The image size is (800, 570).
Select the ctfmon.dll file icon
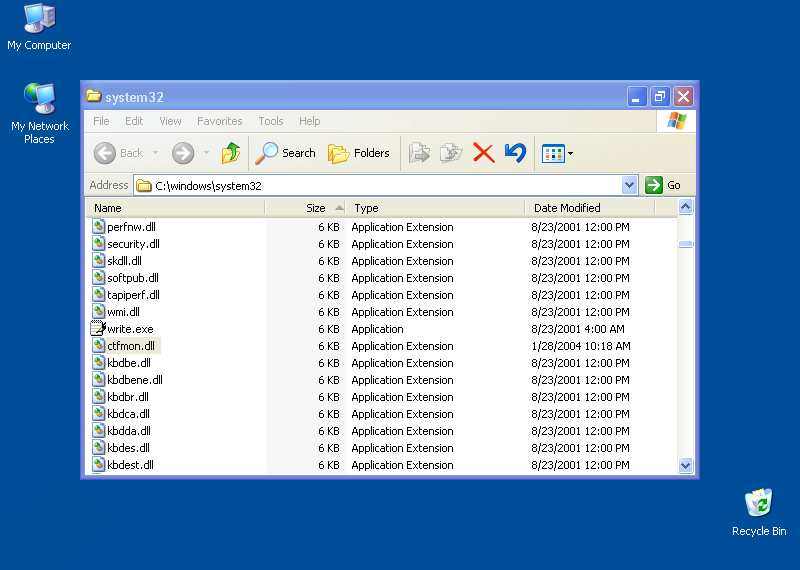click(98, 345)
